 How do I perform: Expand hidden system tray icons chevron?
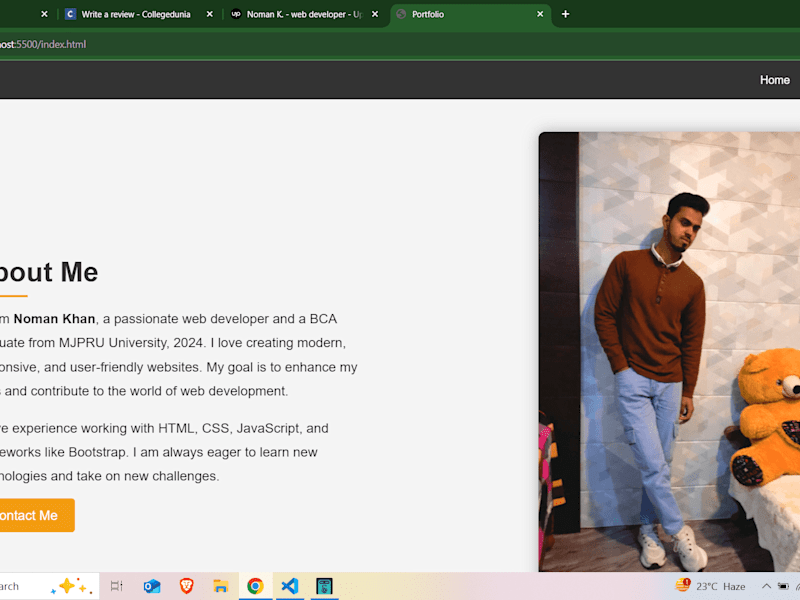click(766, 586)
